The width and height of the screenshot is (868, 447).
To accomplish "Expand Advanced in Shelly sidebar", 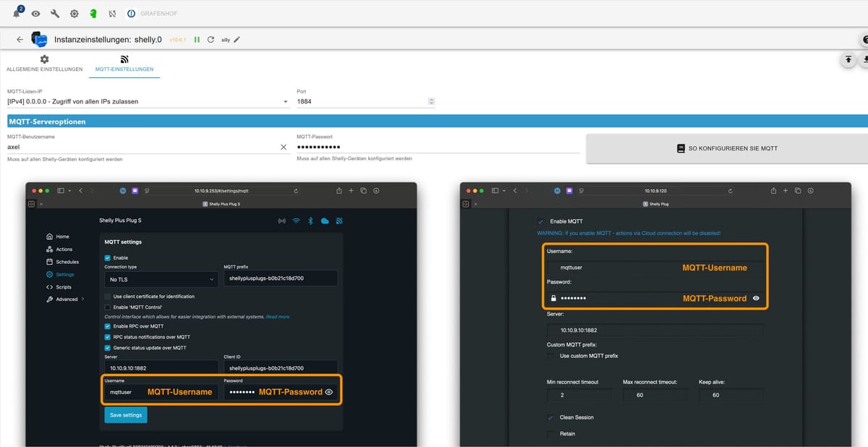I will (66, 299).
